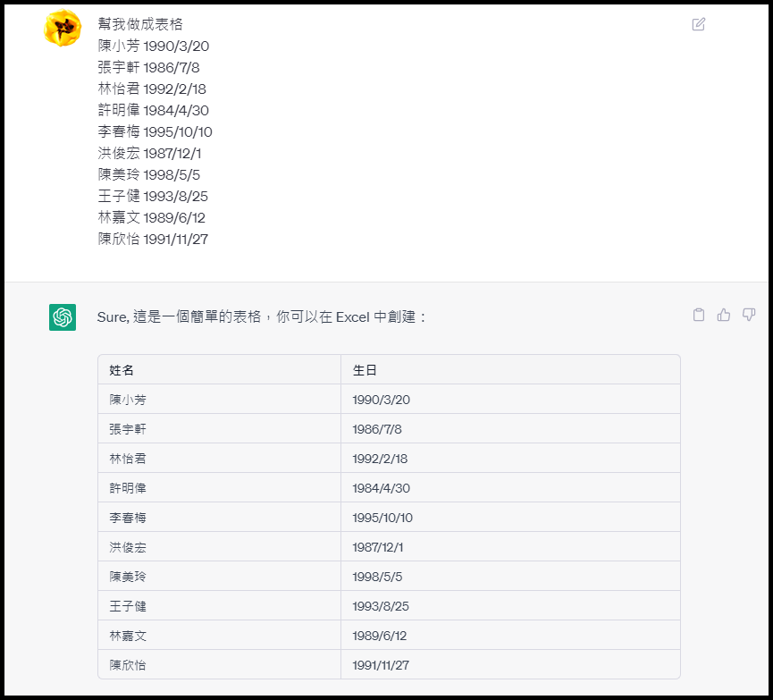Image resolution: width=773 pixels, height=700 pixels.
Task: Click table cell 許明偉
Action: click(219, 488)
